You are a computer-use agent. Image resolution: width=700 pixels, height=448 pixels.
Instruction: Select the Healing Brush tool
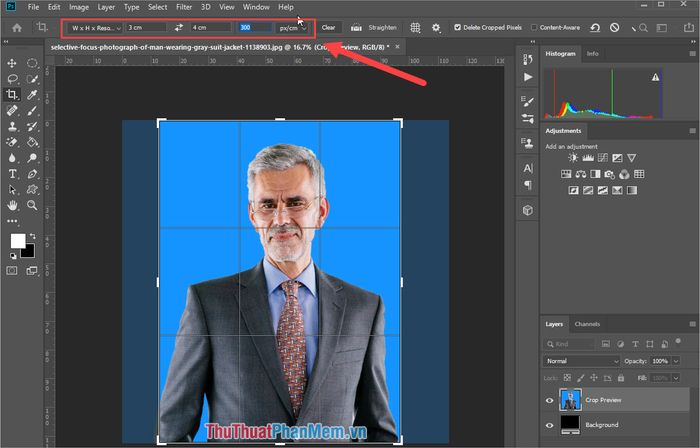(12, 111)
